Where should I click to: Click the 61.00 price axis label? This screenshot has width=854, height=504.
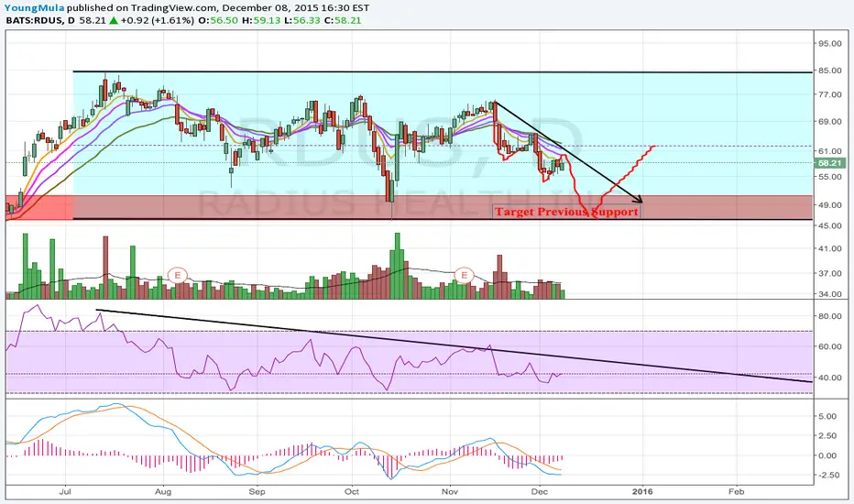(x=830, y=151)
